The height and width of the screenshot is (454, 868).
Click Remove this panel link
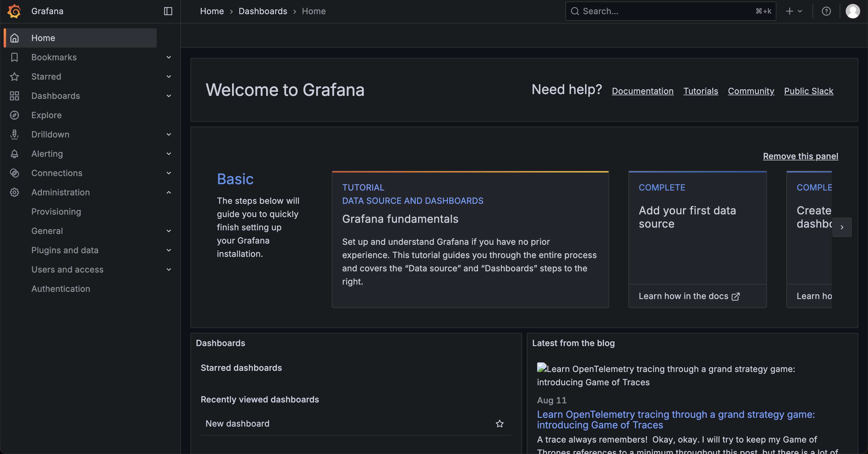[x=800, y=156]
